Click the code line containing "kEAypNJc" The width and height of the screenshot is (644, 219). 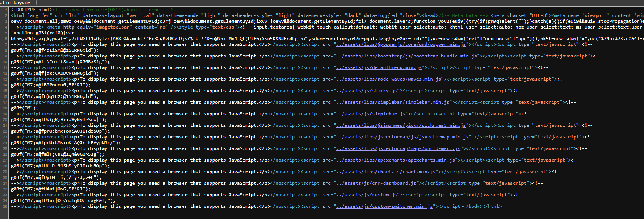pyautogui.click(x=66, y=143)
